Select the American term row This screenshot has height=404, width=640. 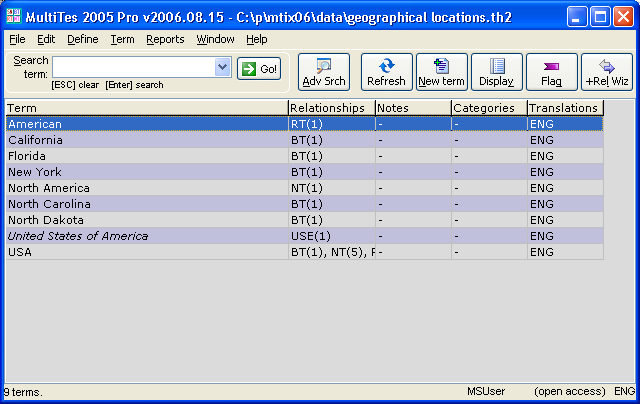[304, 124]
